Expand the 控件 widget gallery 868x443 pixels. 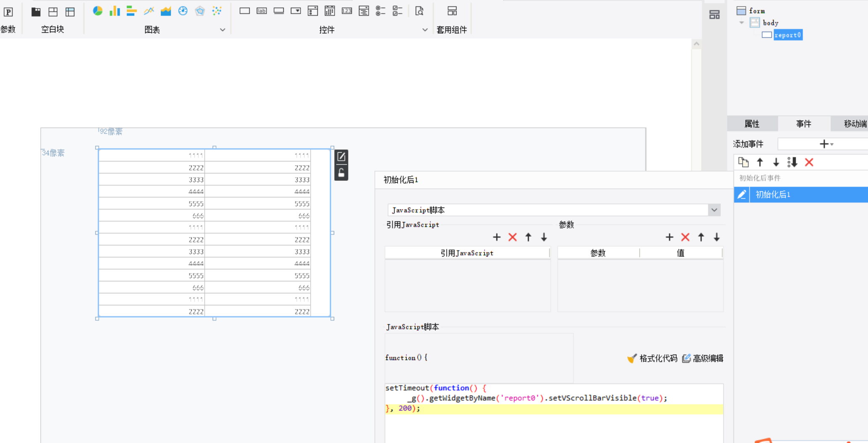(x=425, y=30)
